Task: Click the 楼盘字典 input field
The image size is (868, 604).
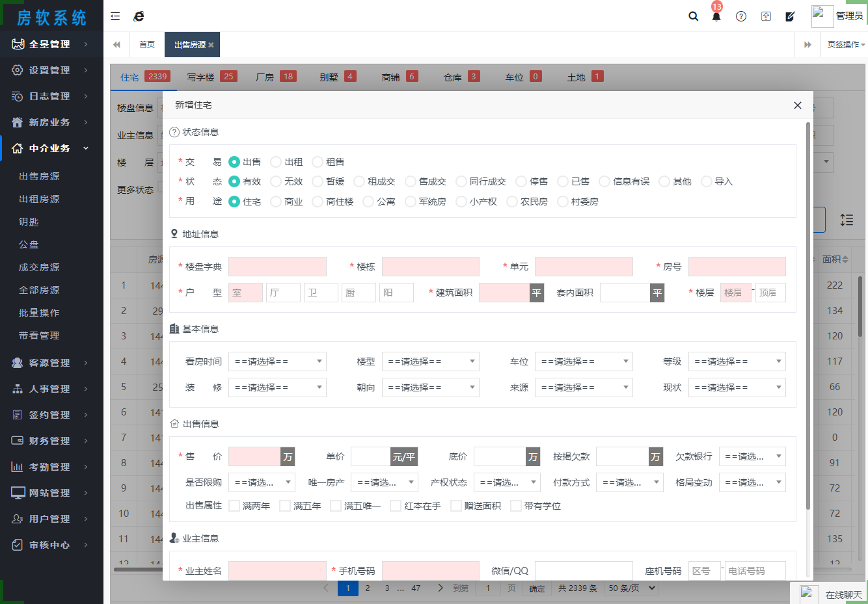Action: tap(277, 267)
